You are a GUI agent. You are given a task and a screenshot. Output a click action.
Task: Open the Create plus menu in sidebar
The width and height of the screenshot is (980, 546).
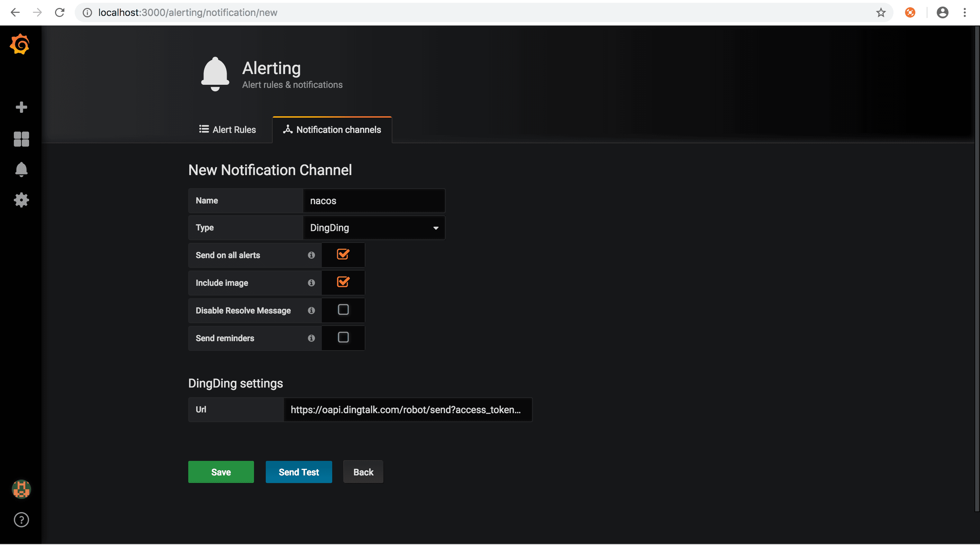(x=21, y=107)
